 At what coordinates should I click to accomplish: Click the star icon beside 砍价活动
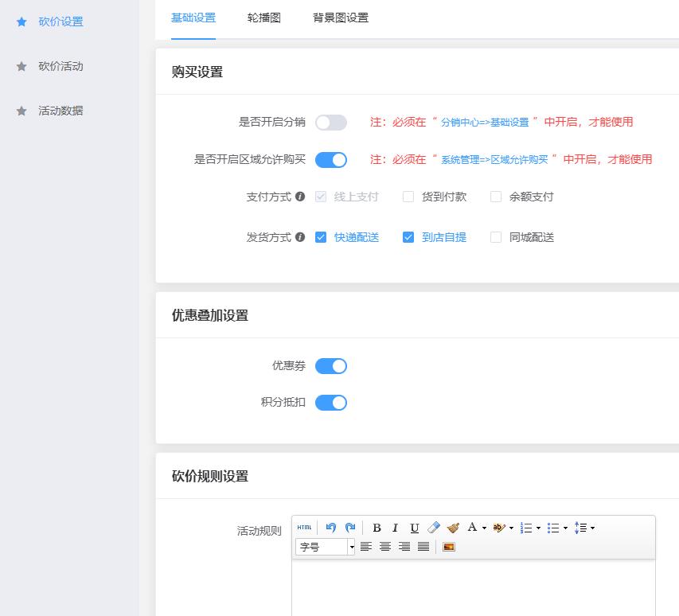click(x=21, y=66)
